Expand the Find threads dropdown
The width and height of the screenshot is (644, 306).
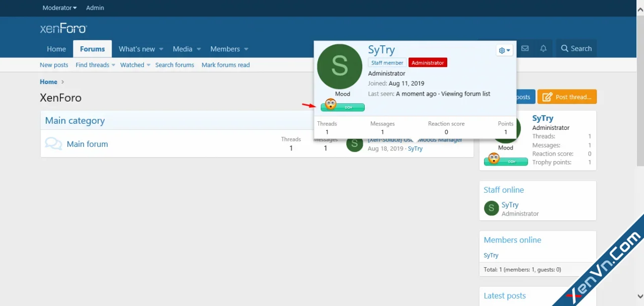[x=113, y=65]
